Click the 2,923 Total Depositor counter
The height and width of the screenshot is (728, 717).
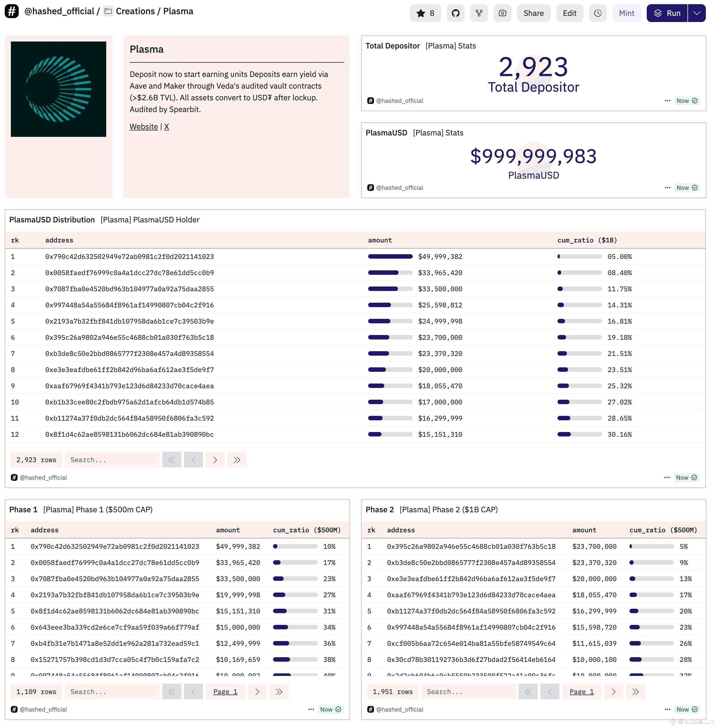pyautogui.click(x=533, y=67)
